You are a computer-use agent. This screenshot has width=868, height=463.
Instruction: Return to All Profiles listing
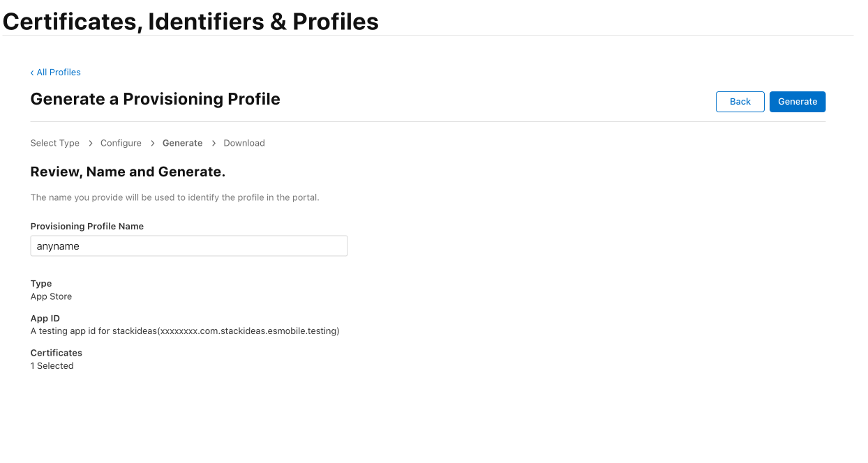pos(59,72)
